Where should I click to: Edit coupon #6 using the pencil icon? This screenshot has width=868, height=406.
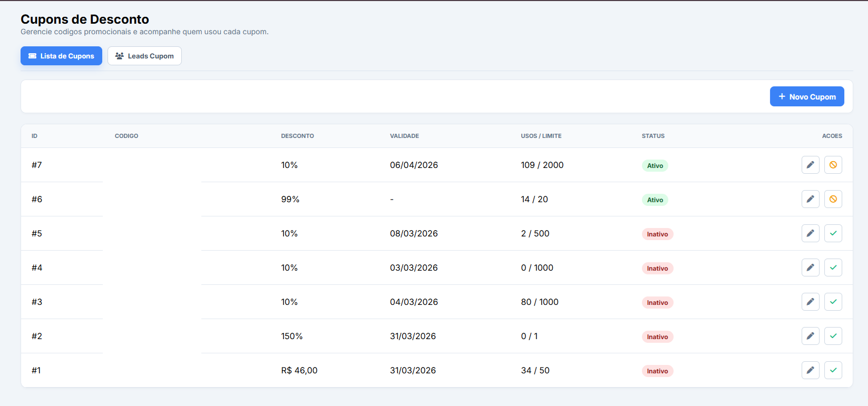point(810,199)
